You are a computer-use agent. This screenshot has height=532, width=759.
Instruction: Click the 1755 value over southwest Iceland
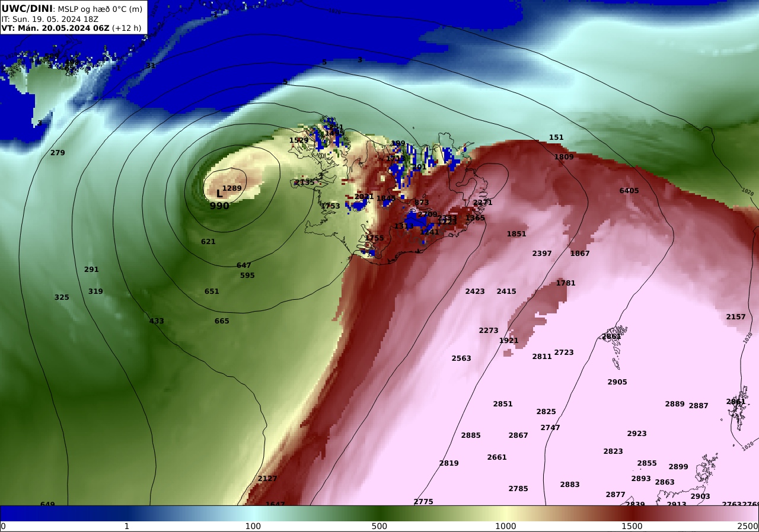coord(374,238)
